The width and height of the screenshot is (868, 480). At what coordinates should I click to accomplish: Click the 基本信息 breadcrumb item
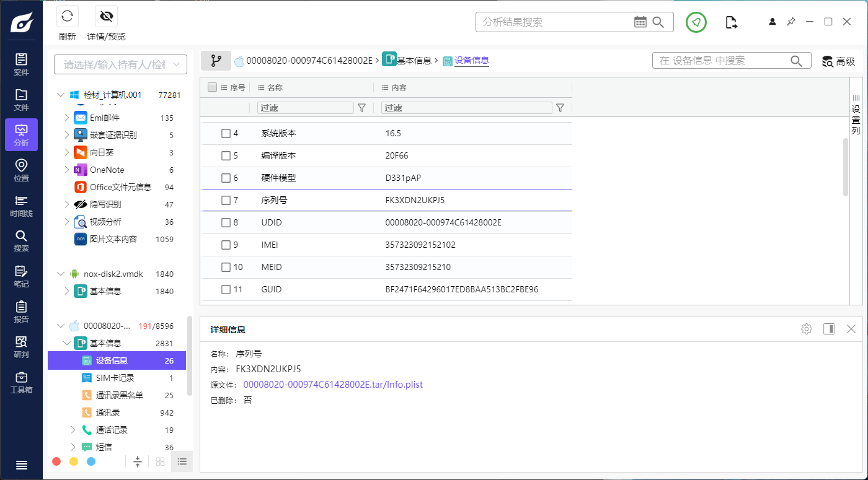414,61
